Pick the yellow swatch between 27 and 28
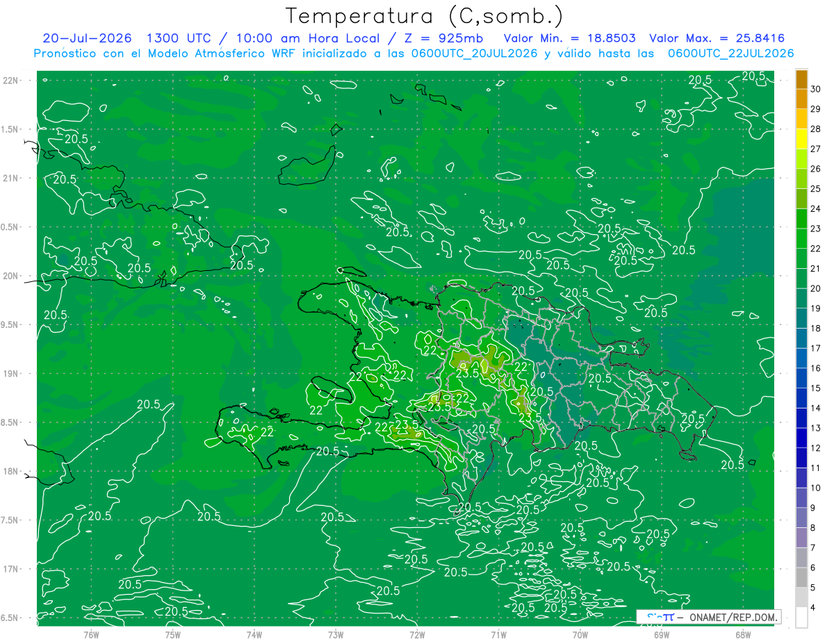 tap(801, 139)
